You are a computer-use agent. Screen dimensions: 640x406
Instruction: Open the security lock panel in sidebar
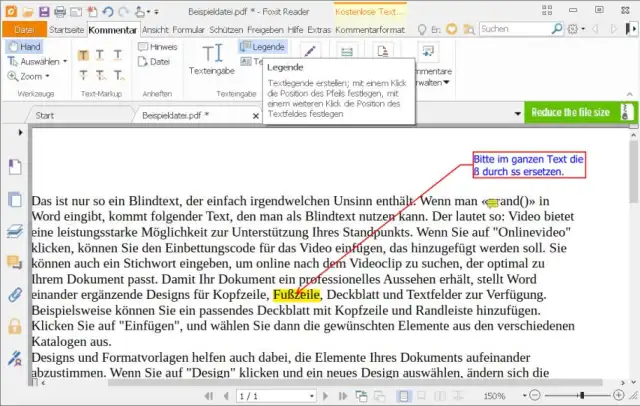click(15, 326)
